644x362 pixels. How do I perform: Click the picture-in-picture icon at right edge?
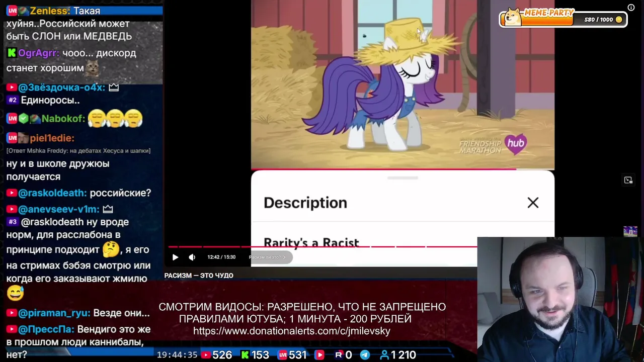pyautogui.click(x=628, y=180)
